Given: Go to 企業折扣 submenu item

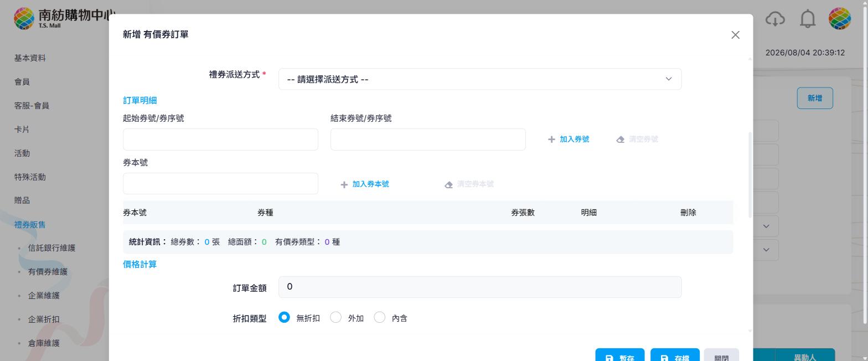Looking at the screenshot, I should click(x=44, y=319).
